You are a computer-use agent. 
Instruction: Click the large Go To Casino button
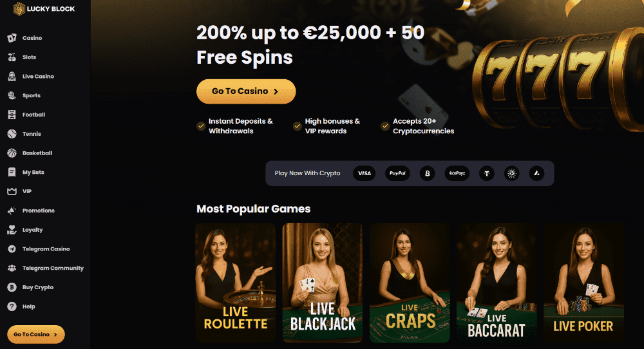[246, 91]
